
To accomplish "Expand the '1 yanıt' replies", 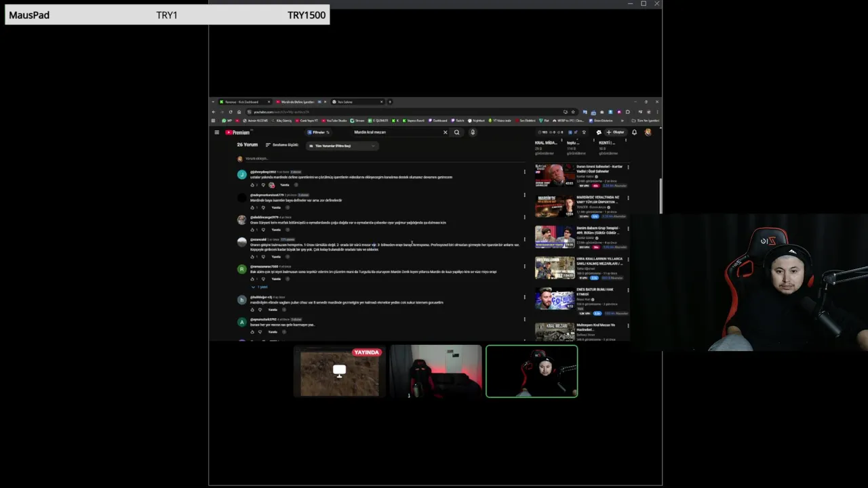I will click(260, 287).
